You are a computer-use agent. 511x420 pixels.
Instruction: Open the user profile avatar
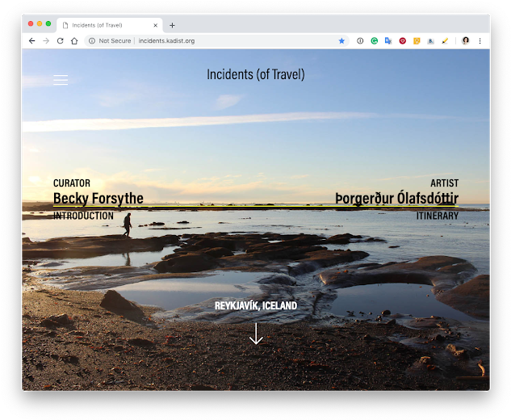(465, 40)
